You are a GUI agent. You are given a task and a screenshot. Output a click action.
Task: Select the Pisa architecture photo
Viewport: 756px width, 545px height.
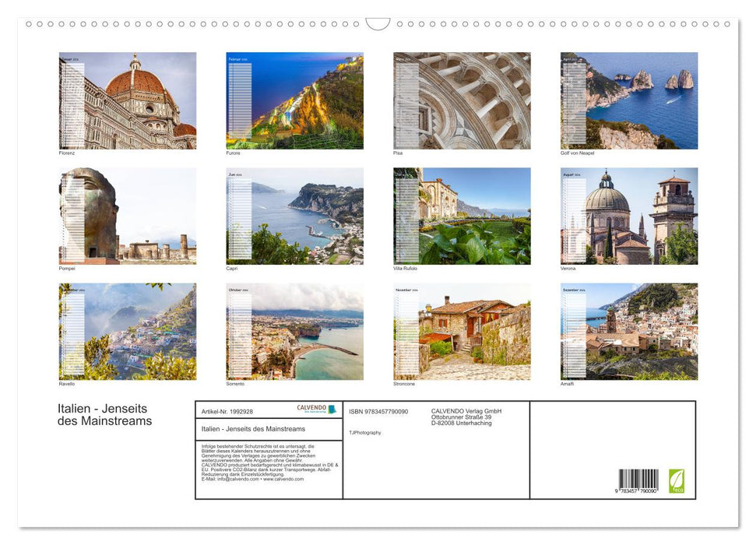pyautogui.click(x=461, y=100)
